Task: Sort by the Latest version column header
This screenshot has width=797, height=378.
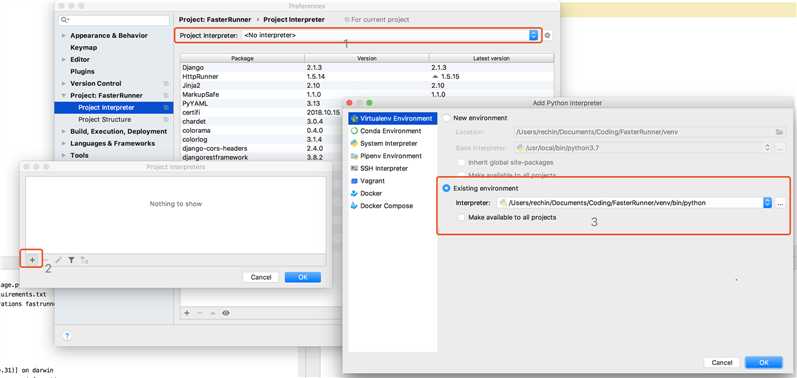Action: [491, 58]
